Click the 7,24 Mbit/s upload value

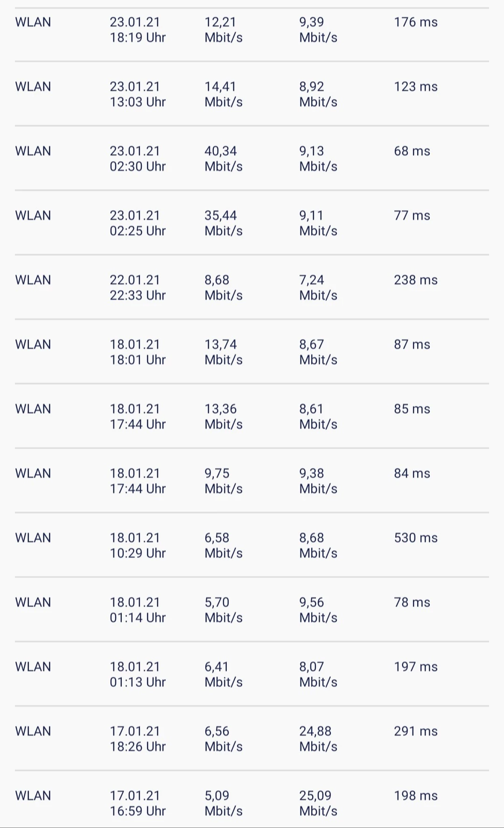[318, 288]
